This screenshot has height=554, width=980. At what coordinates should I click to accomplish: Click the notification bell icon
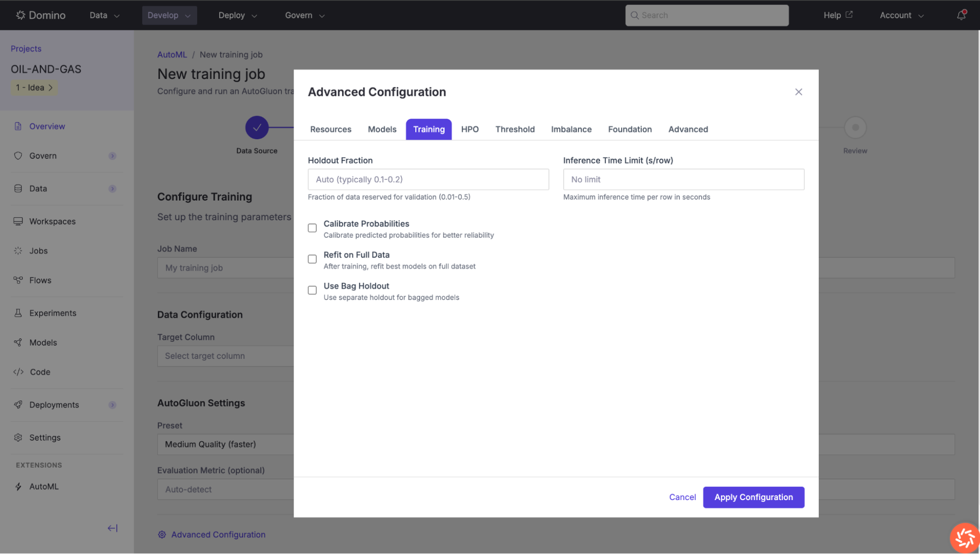pyautogui.click(x=961, y=15)
